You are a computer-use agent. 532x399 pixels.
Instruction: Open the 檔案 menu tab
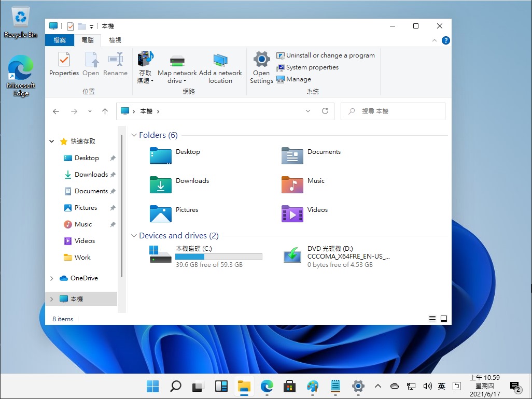pos(60,40)
